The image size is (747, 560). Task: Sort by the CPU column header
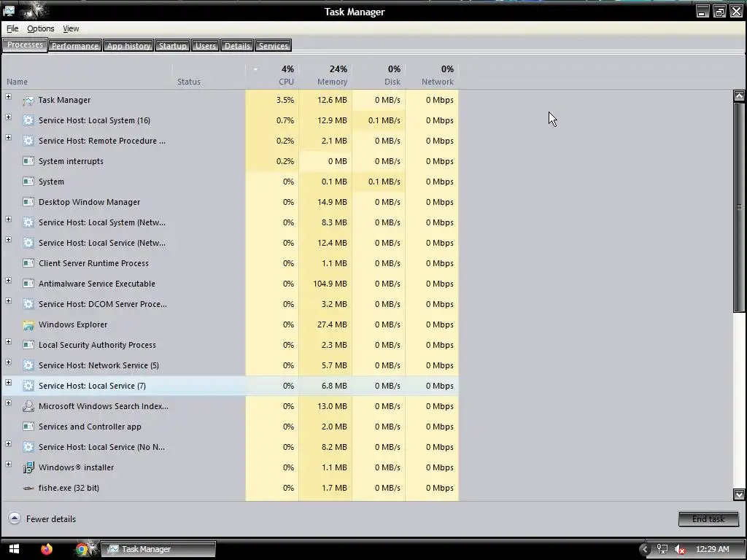click(x=272, y=75)
